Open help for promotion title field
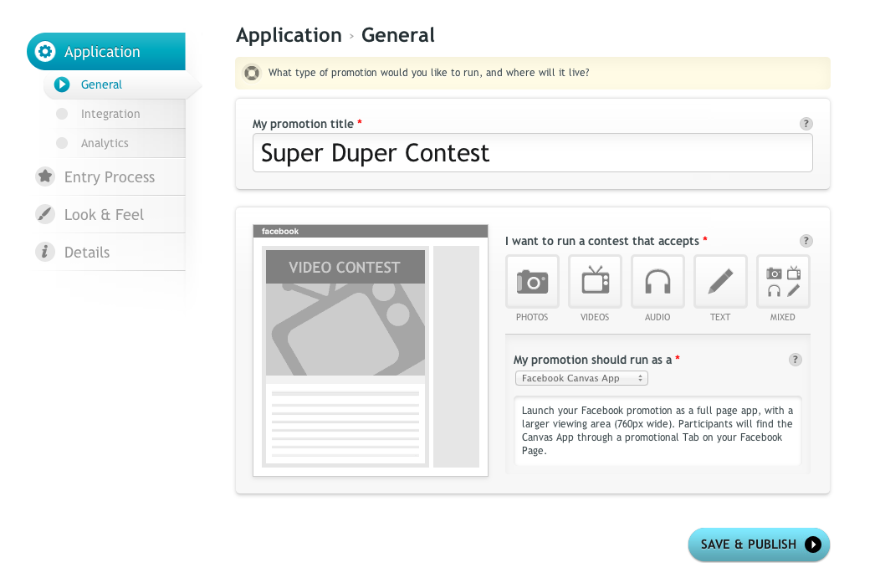The width and height of the screenshot is (880, 588). coord(806,124)
